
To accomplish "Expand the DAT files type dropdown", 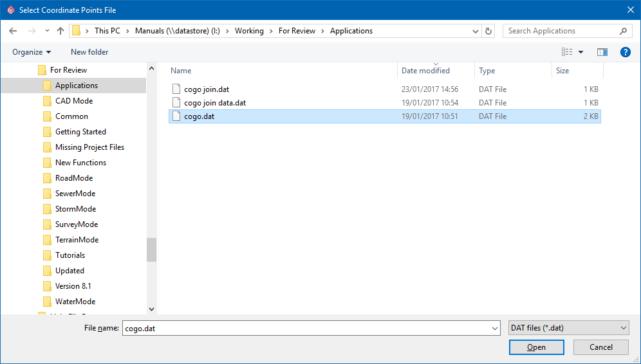I will click(623, 328).
